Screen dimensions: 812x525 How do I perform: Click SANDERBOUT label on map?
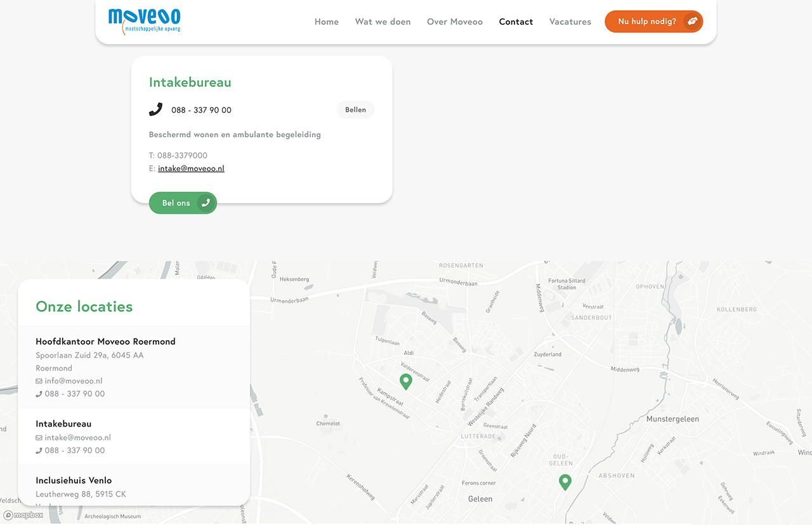pos(591,317)
